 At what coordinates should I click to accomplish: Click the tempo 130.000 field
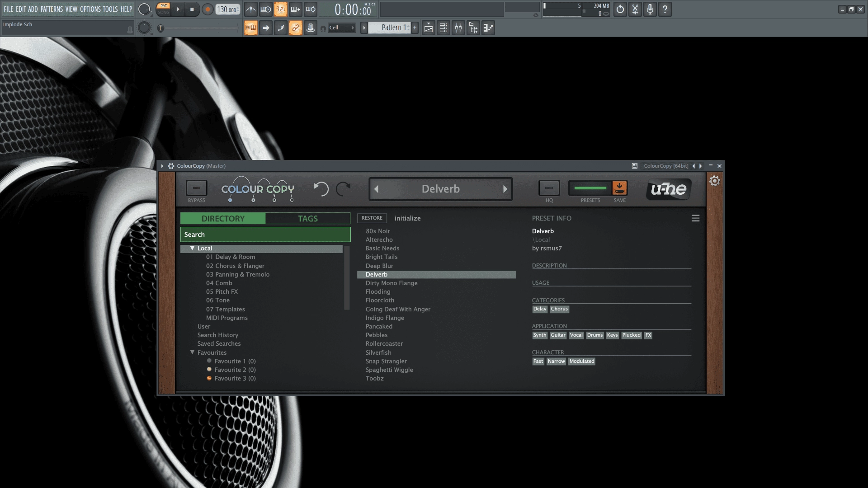[227, 9]
